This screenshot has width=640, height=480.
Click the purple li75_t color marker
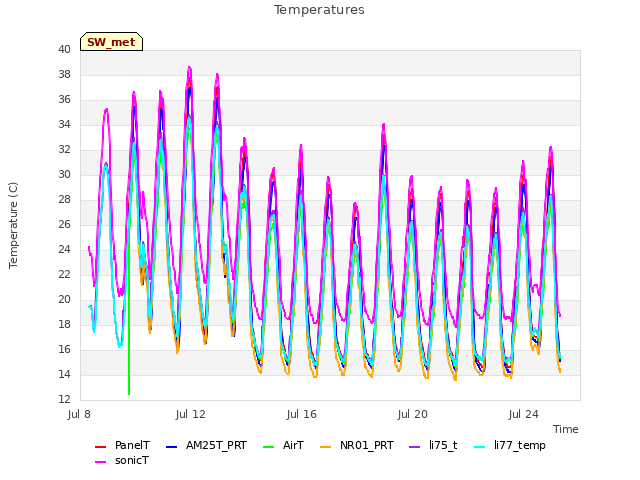pyautogui.click(x=415, y=447)
